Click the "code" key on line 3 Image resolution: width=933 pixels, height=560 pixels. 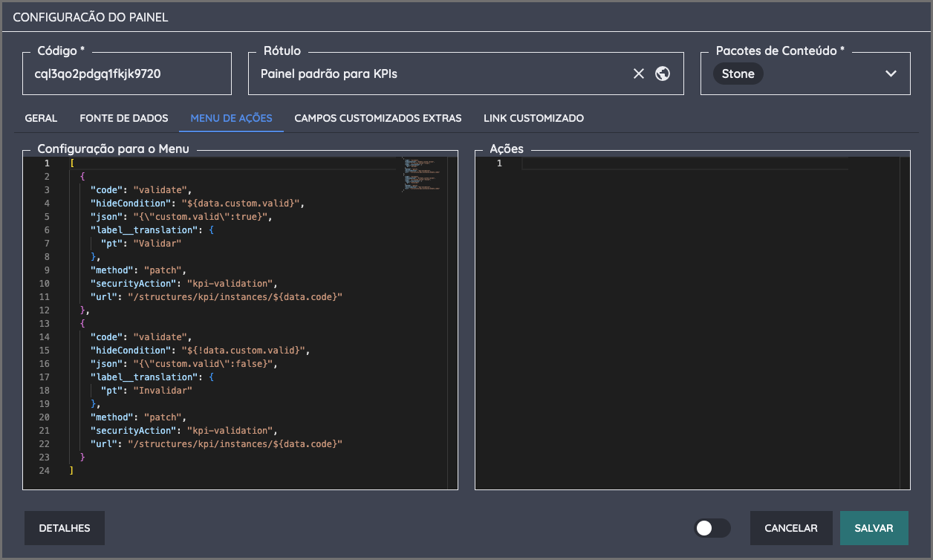[x=106, y=190]
